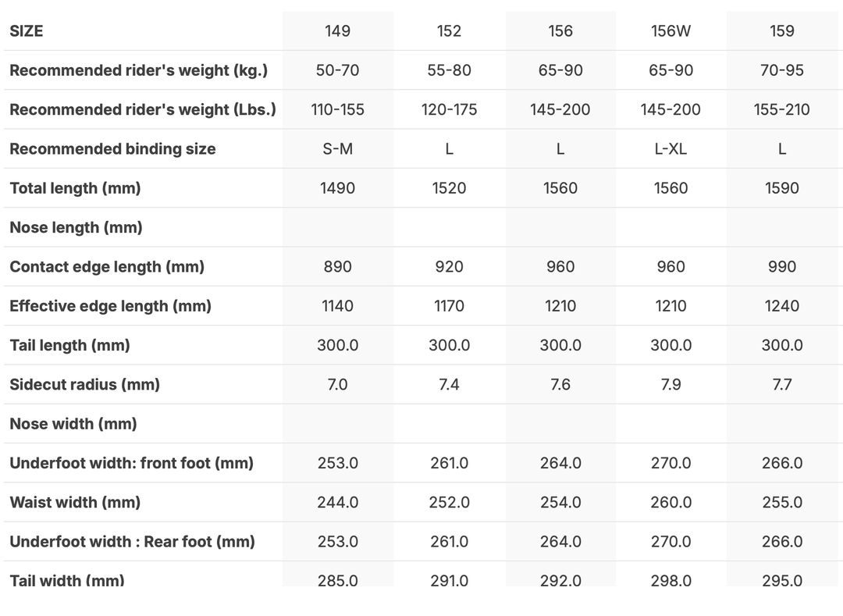Click the 120-175 Lbs weight value

tap(449, 109)
